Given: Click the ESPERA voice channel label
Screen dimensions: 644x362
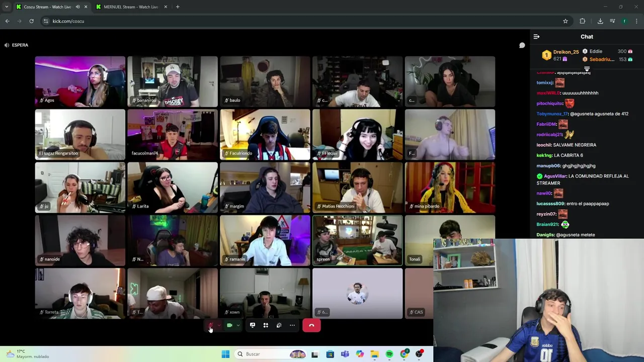Looking at the screenshot, I should 20,45.
